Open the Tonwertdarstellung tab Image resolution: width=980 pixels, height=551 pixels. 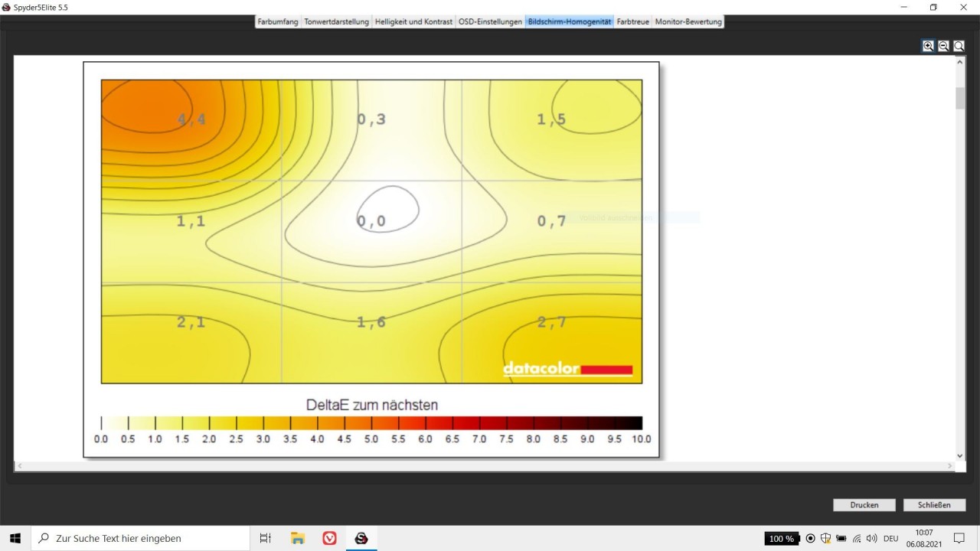[x=336, y=21]
